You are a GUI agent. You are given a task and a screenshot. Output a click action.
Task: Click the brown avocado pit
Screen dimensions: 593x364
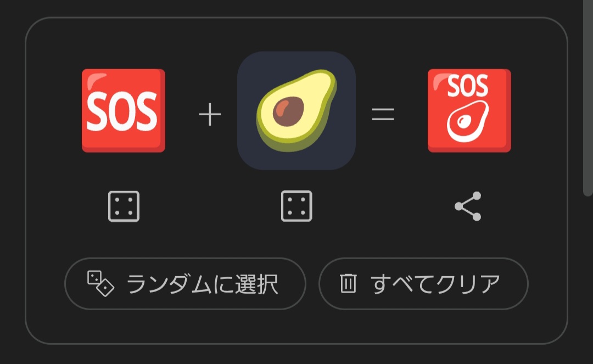pos(288,111)
